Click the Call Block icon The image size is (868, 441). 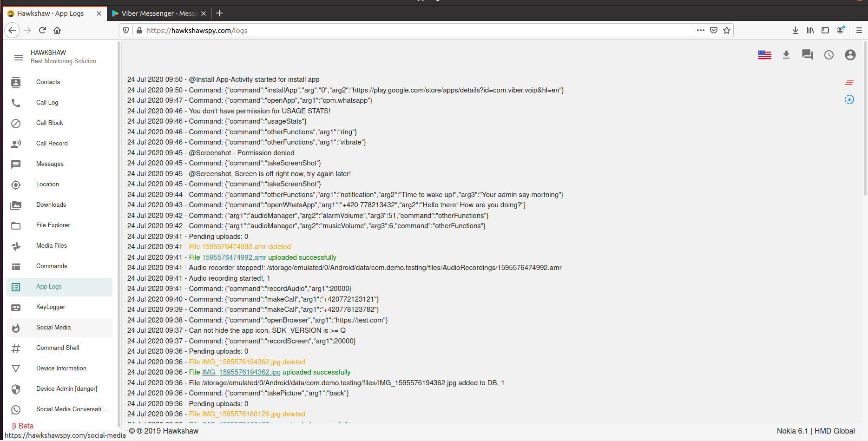pos(16,123)
